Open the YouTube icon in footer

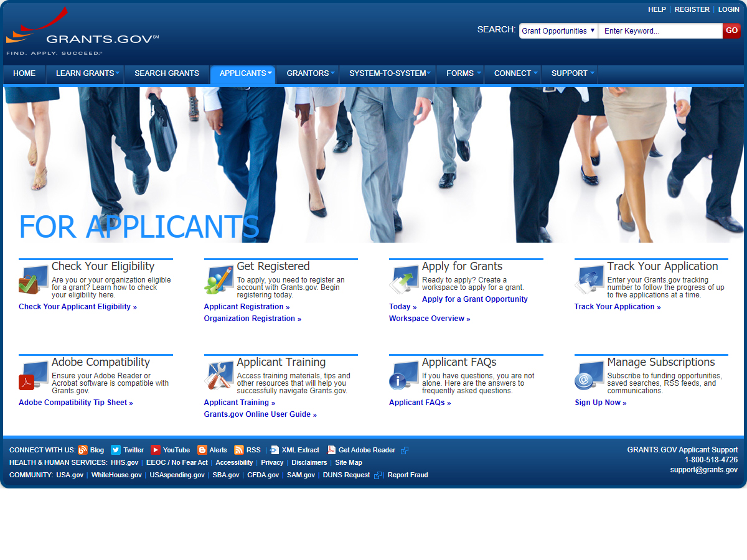pyautogui.click(x=156, y=450)
